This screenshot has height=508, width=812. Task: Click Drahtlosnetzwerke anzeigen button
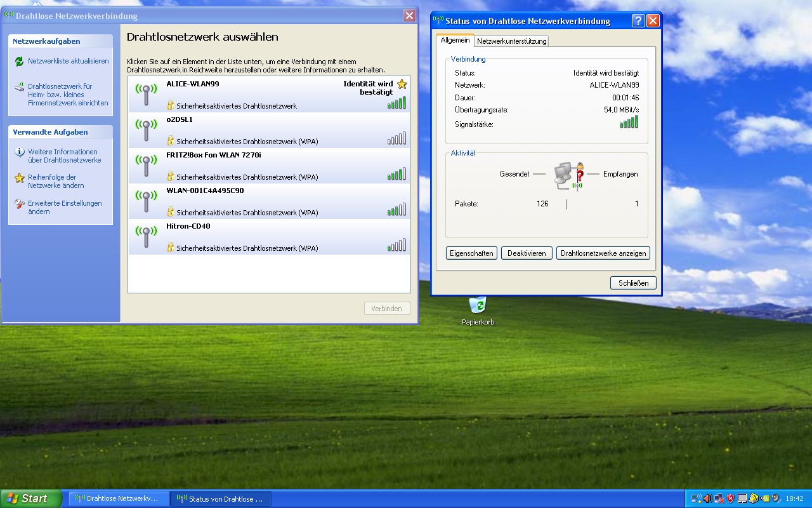(603, 253)
